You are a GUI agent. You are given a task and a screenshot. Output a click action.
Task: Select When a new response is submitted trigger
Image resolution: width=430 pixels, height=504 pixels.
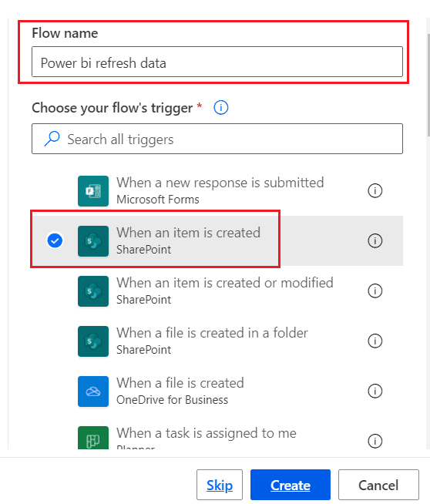pos(217,191)
